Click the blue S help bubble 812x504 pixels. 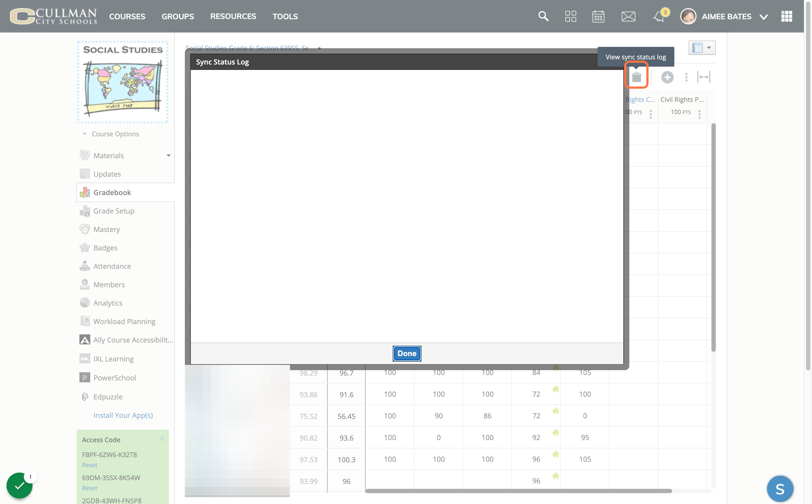(780, 489)
